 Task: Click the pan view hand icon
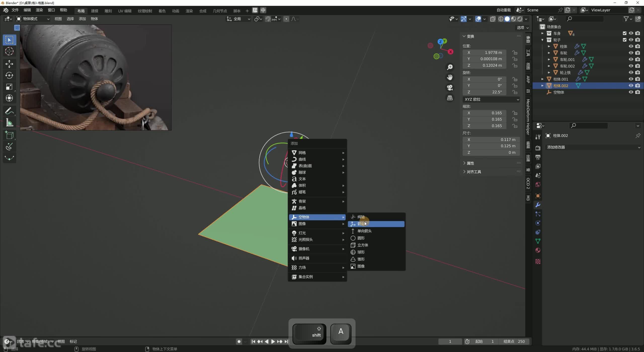(450, 77)
